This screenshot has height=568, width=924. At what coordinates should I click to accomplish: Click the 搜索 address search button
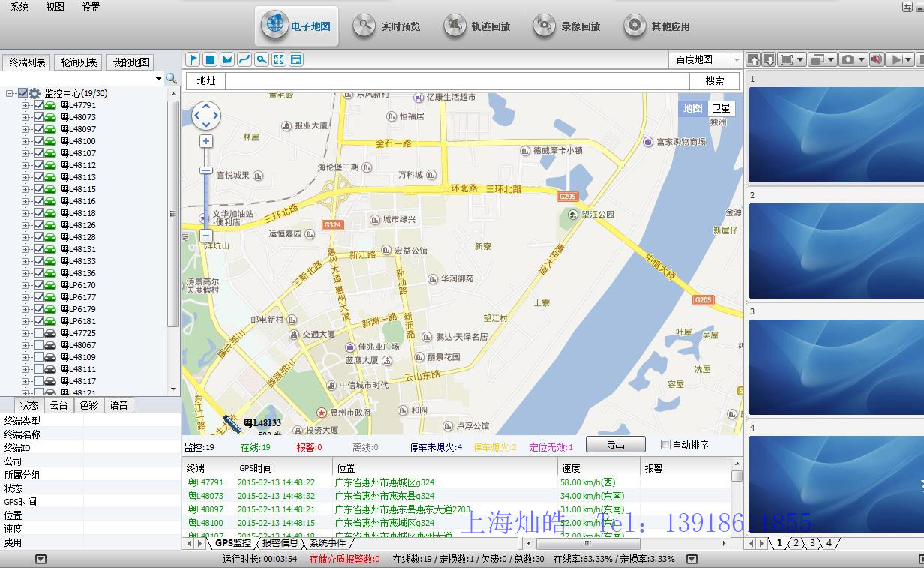pos(715,81)
